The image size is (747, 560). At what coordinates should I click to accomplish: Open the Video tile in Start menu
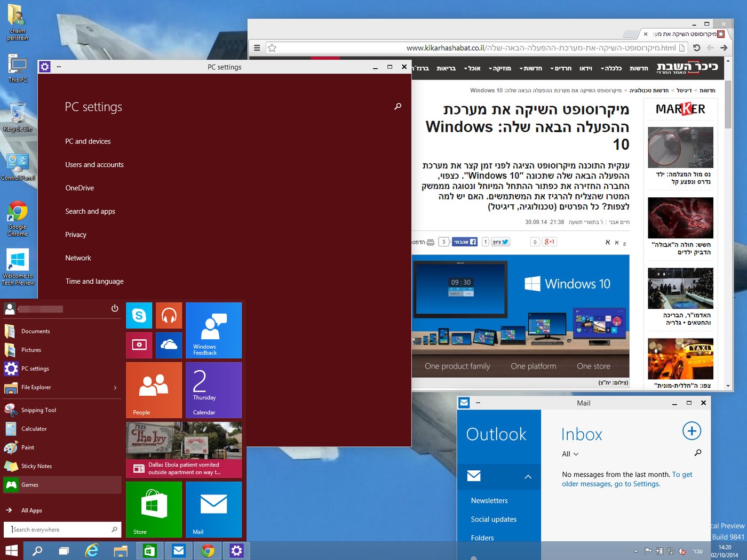point(139,345)
